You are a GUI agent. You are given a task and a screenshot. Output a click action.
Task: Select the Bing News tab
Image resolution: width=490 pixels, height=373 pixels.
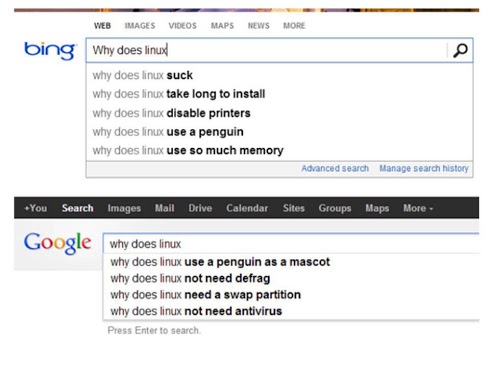click(x=258, y=26)
